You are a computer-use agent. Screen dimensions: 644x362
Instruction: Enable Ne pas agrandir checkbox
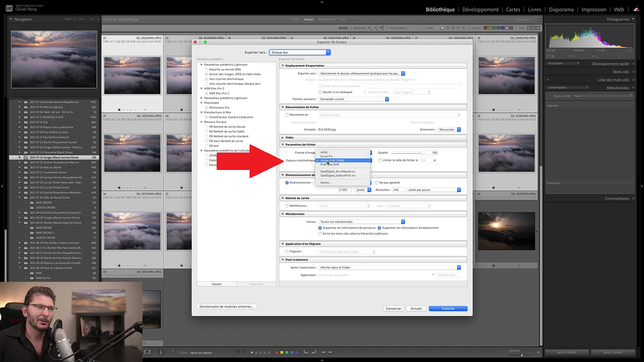[x=377, y=183]
